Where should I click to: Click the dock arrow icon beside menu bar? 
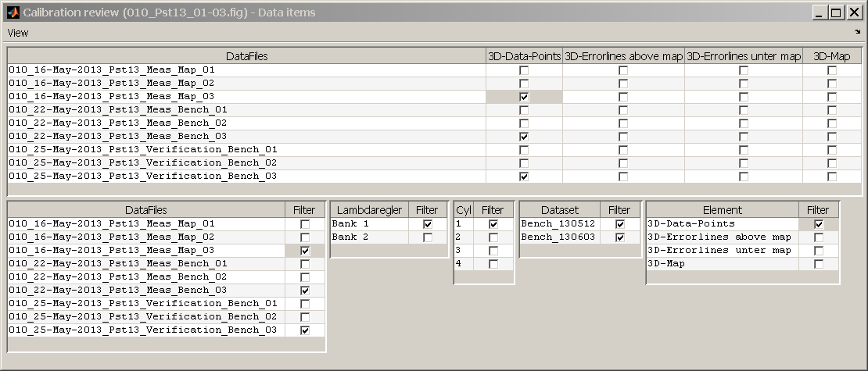click(x=858, y=32)
